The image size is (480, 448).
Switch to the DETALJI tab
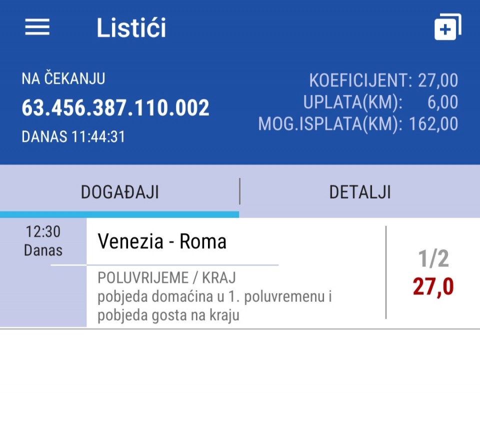point(360,192)
